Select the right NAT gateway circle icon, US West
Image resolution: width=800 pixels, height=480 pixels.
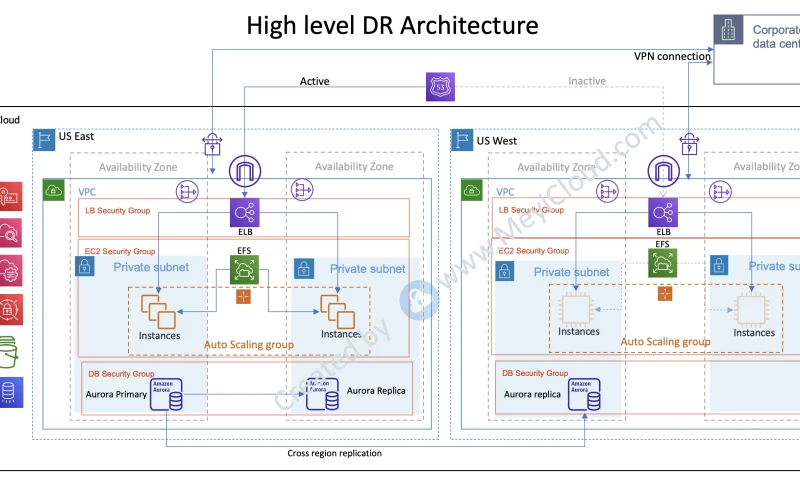coord(720,192)
